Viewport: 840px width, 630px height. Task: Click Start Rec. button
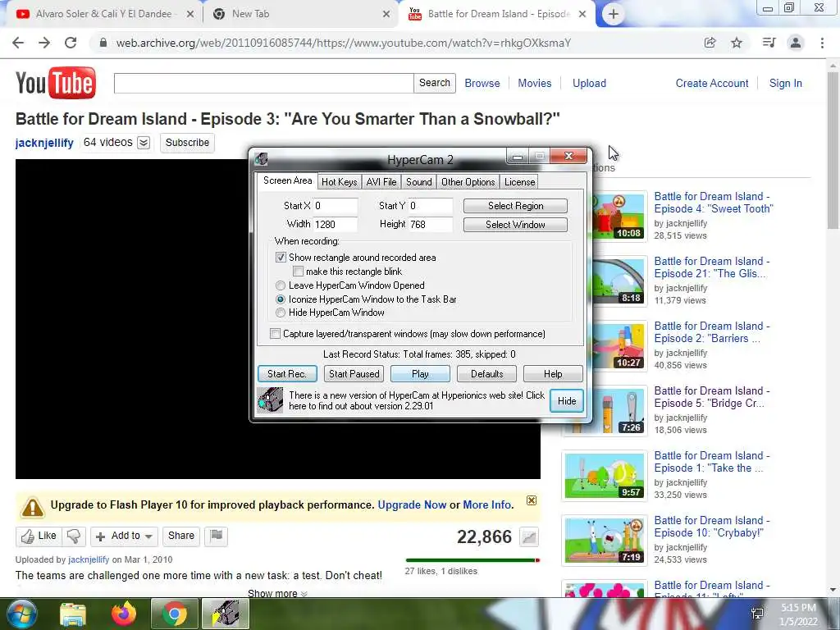[287, 374]
